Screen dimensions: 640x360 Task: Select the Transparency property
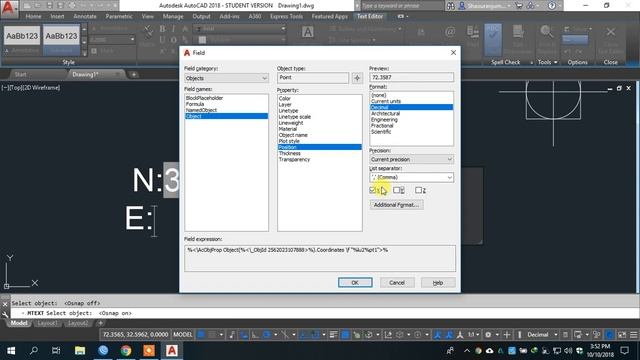coord(294,160)
